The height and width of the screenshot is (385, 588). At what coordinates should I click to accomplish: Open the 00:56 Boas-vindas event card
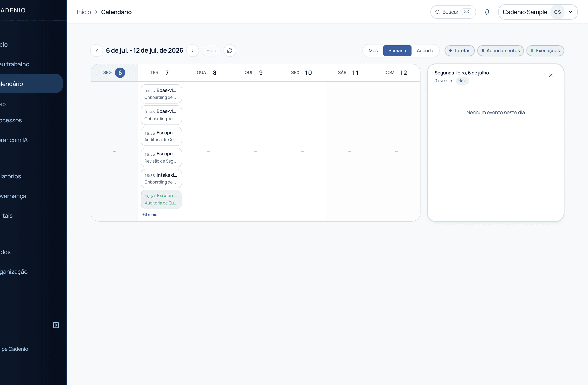pyautogui.click(x=161, y=94)
